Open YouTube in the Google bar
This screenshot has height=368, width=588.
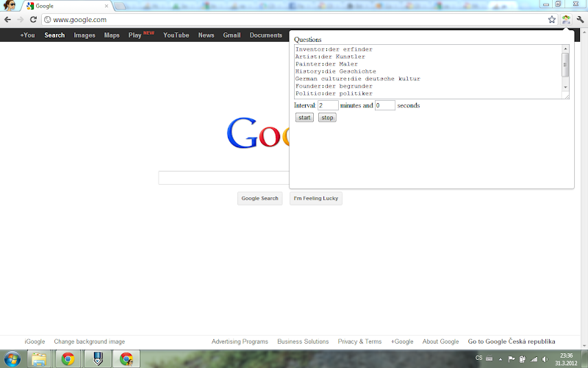tap(176, 35)
